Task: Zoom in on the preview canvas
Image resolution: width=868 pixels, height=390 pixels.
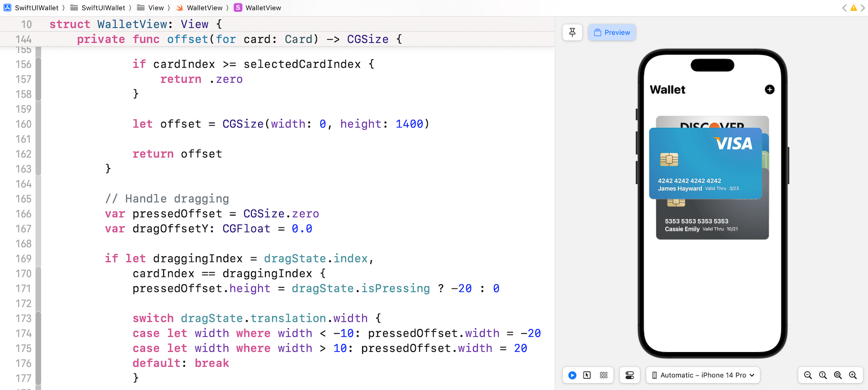Action: coord(853,375)
